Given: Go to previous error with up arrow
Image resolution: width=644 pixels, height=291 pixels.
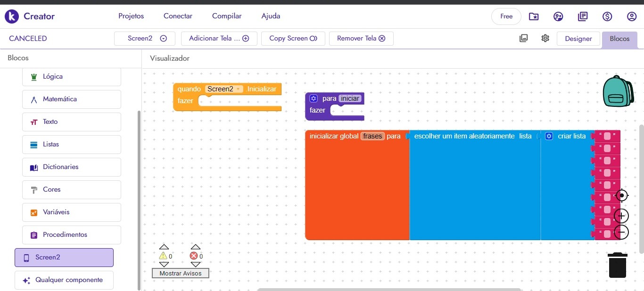Looking at the screenshot, I should click(196, 247).
